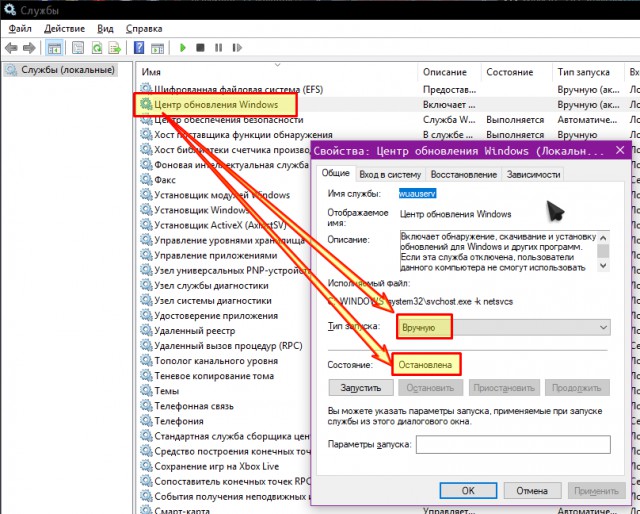Select the Службы (локальные) tree node
This screenshot has width=640, height=514.
[60, 70]
